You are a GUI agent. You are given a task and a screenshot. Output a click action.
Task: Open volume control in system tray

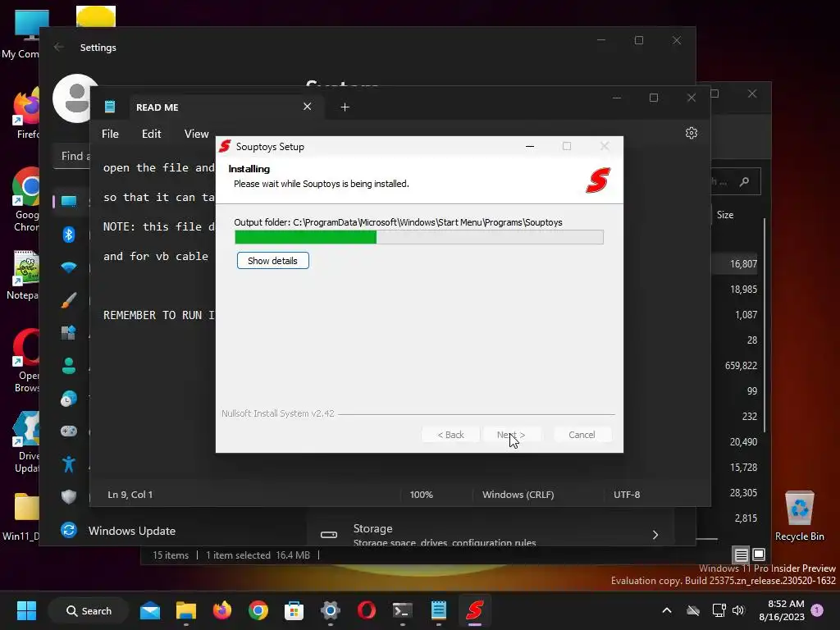coord(738,610)
